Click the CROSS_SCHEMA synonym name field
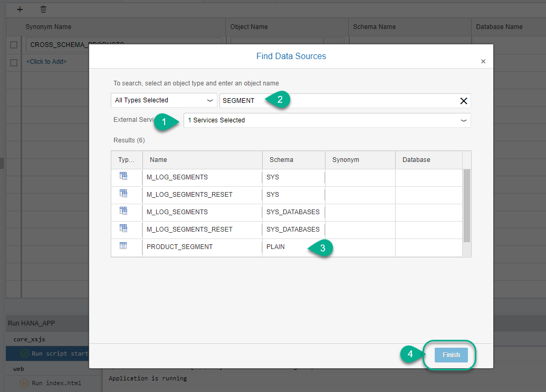 tap(123, 44)
